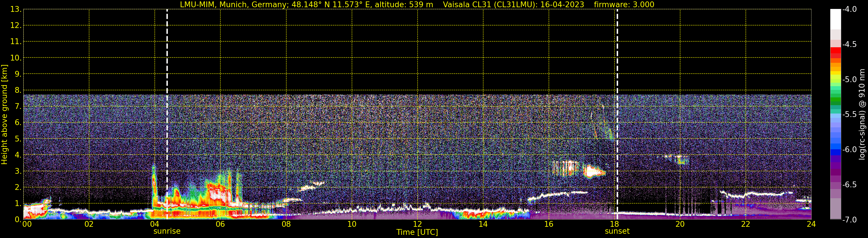This screenshot has height=238, width=868.
Task: Click the x-axis tick label '08'
Action: click(286, 224)
